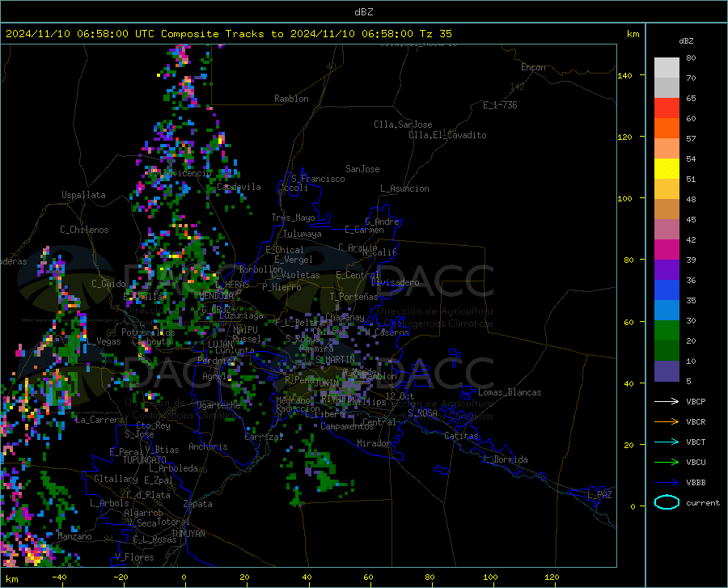Click the S_Francisco map label

(318, 179)
